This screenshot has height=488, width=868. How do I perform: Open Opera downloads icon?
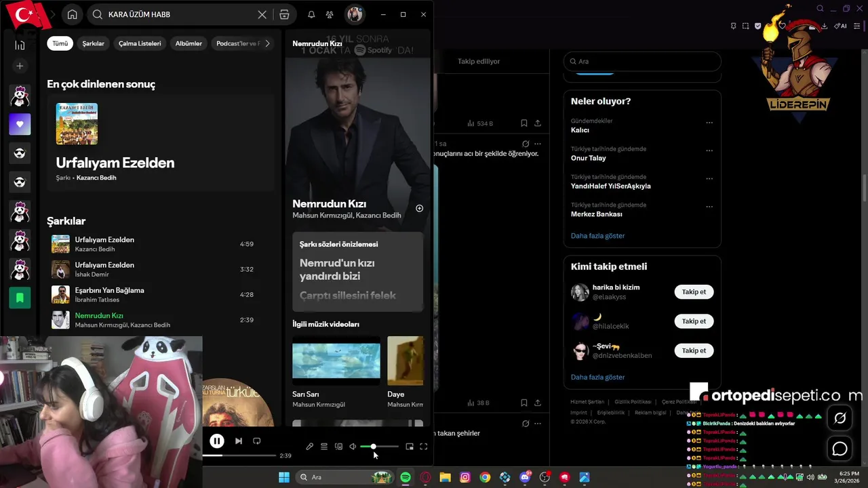coord(824,26)
